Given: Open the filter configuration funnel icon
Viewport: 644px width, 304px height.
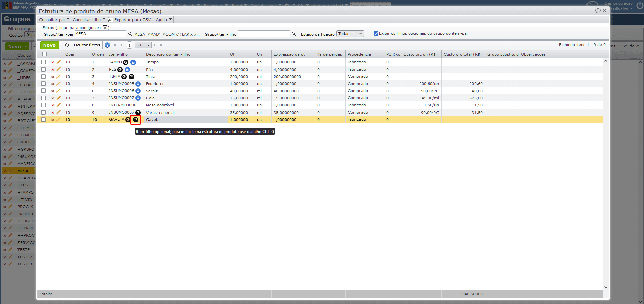Looking at the screenshot, I should coord(105,28).
